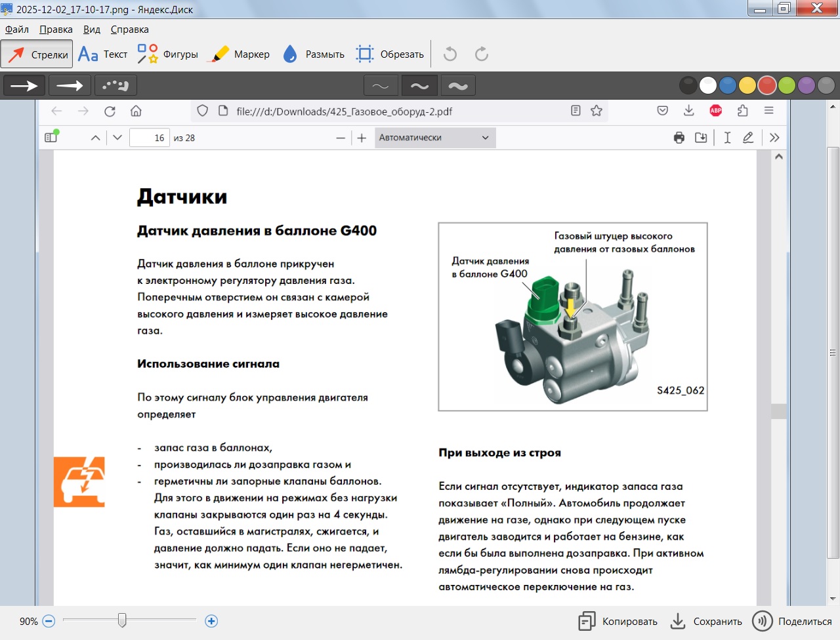Click the Сохранить button
Image resolution: width=840 pixels, height=640 pixels.
tap(706, 621)
